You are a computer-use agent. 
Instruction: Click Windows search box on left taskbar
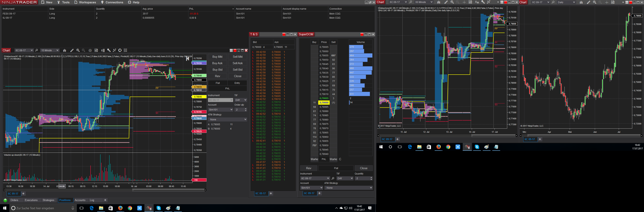pyautogui.click(x=43, y=208)
